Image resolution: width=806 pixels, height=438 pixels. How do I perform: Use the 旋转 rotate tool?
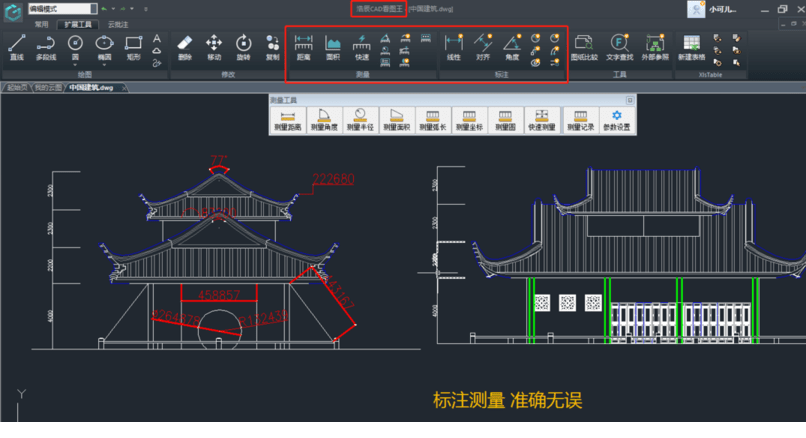[243, 46]
